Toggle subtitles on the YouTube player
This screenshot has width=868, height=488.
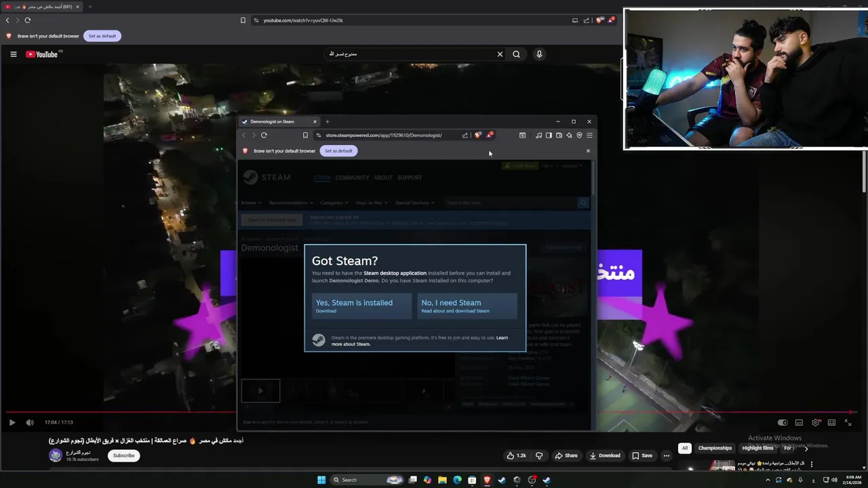[799, 422]
